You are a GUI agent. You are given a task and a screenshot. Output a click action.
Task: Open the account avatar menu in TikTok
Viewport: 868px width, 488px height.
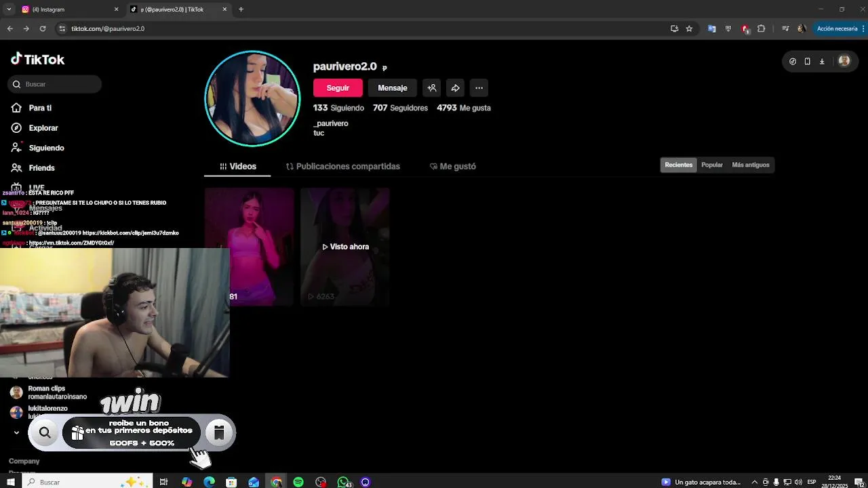click(x=844, y=61)
